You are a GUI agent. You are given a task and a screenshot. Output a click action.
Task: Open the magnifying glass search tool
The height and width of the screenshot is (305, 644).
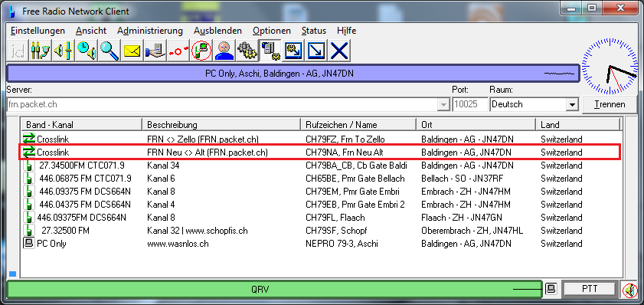click(110, 51)
